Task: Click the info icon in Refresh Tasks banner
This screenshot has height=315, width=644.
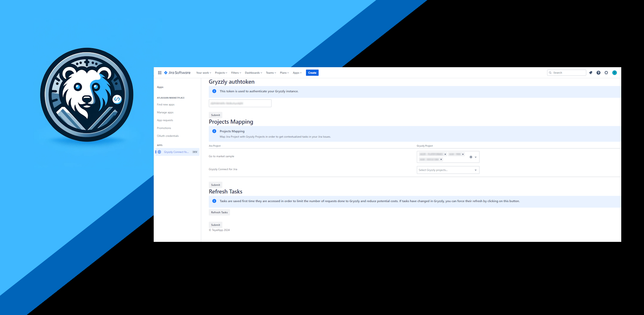Action: click(214, 201)
